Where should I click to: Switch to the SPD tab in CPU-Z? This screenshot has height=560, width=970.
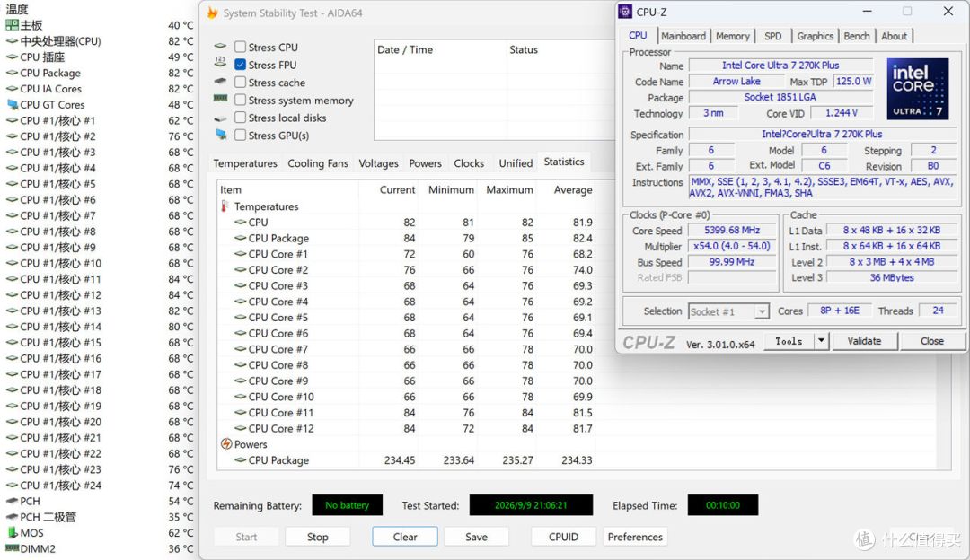(x=772, y=36)
